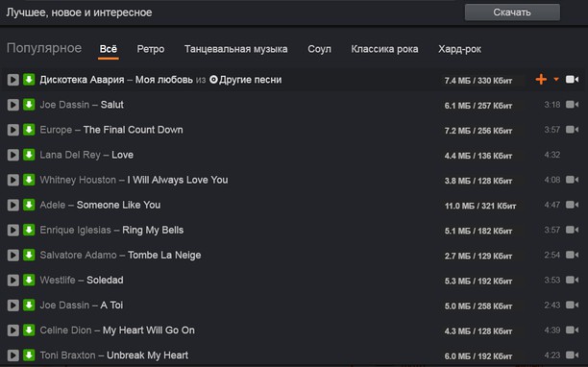
Task: Download Lana Del Rey Love
Action: pos(29,155)
